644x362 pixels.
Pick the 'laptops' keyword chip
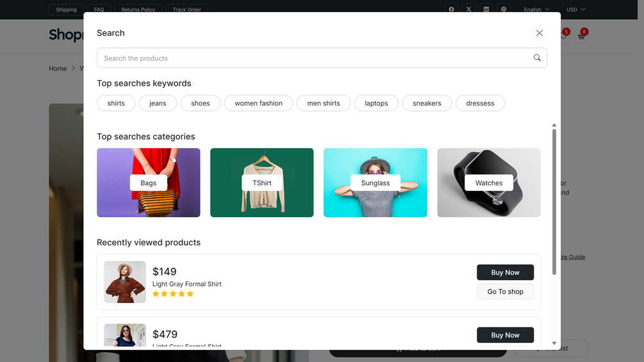pos(376,103)
